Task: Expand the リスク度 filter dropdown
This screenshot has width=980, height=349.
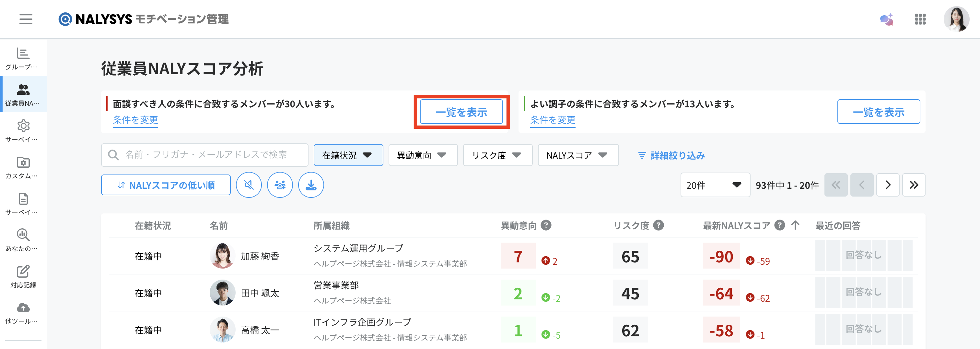Action: click(497, 155)
